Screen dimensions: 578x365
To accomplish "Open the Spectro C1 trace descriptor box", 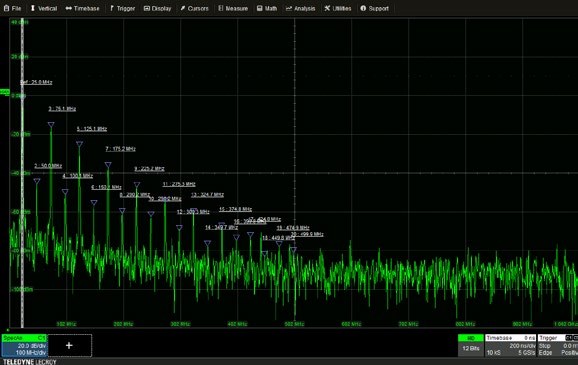I will coord(24,345).
